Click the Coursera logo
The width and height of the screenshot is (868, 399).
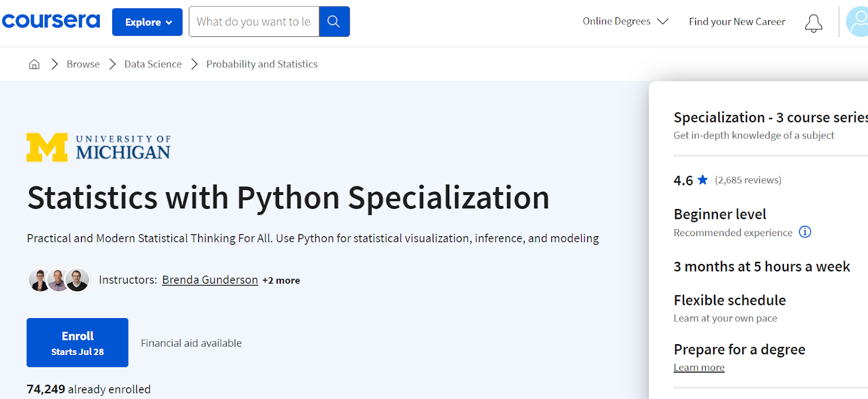click(51, 21)
